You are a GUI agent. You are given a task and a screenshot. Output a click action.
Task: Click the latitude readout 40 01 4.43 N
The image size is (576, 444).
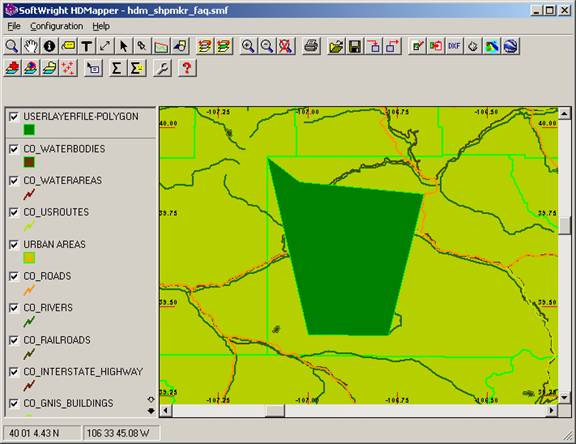coord(42,433)
